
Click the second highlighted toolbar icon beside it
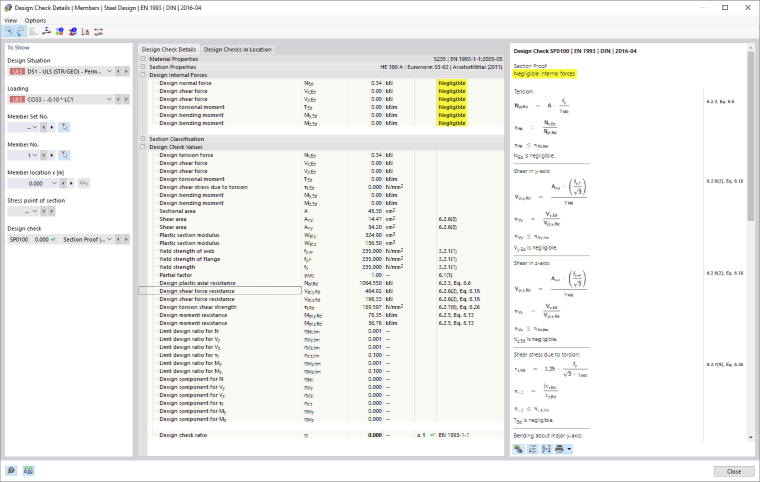point(20,32)
